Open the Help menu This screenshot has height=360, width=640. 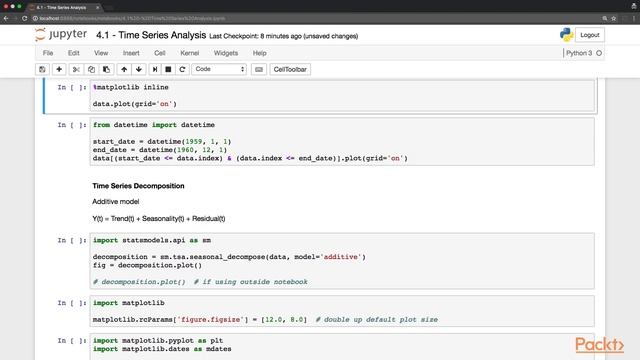259,53
